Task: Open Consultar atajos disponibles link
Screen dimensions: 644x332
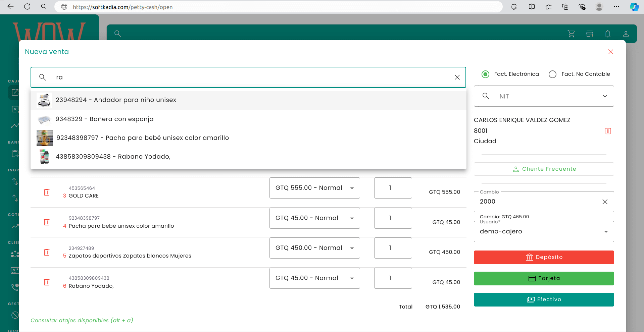Action: [82, 320]
